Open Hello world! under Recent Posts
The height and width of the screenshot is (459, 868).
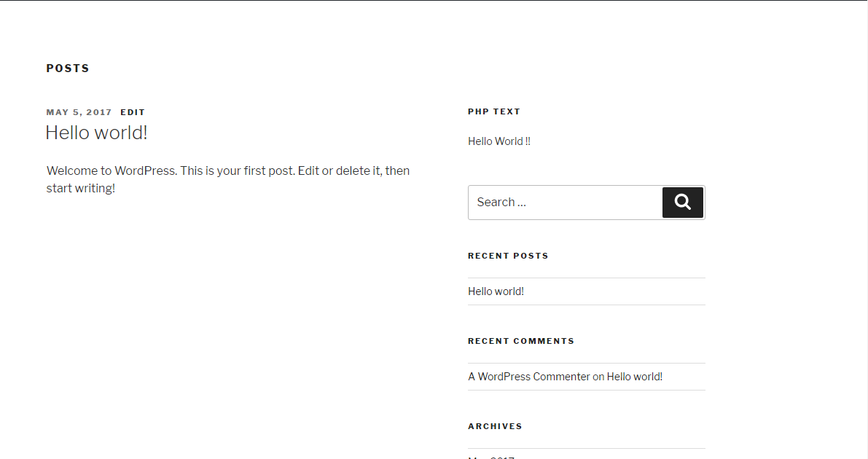(x=496, y=291)
